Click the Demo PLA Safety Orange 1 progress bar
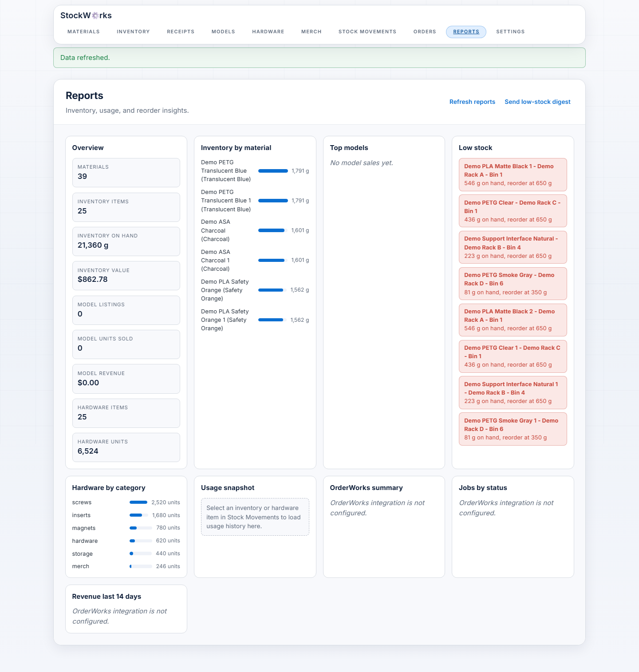The height and width of the screenshot is (672, 639). (273, 320)
